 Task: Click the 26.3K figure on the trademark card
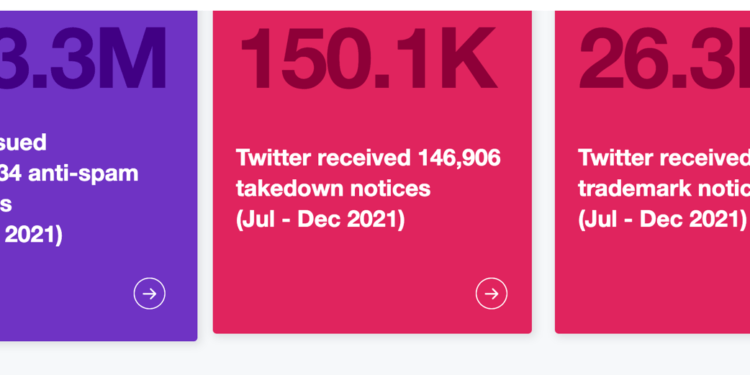click(x=664, y=58)
